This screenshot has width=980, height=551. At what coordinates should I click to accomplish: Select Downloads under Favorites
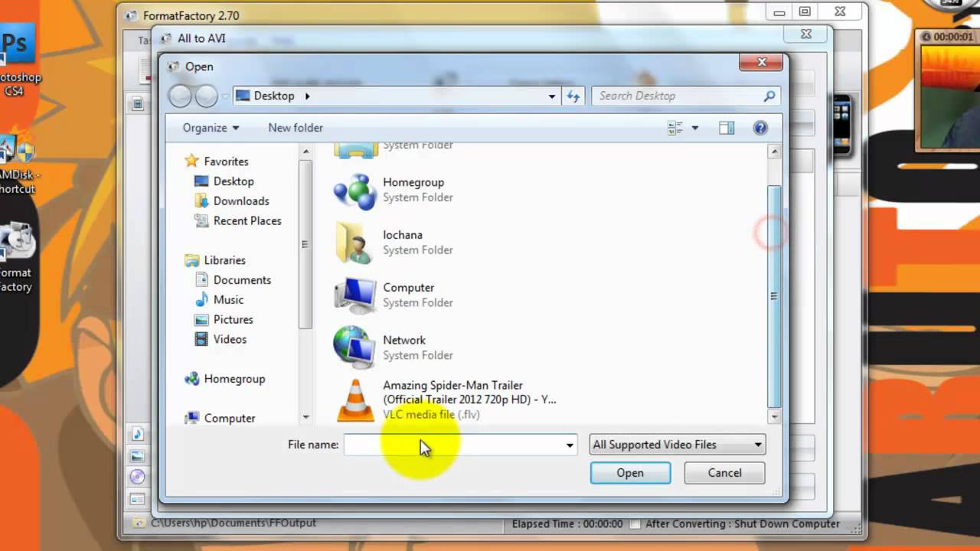click(x=241, y=201)
